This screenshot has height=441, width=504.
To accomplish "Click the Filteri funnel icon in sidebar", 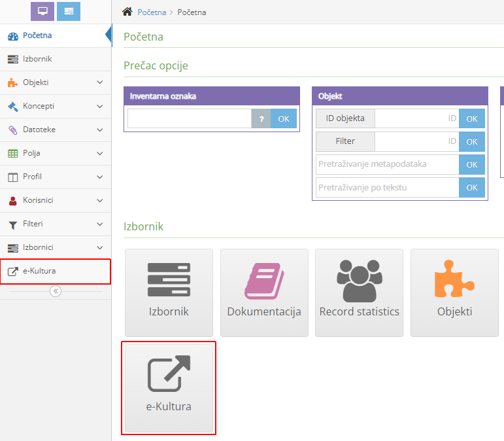I will (13, 225).
